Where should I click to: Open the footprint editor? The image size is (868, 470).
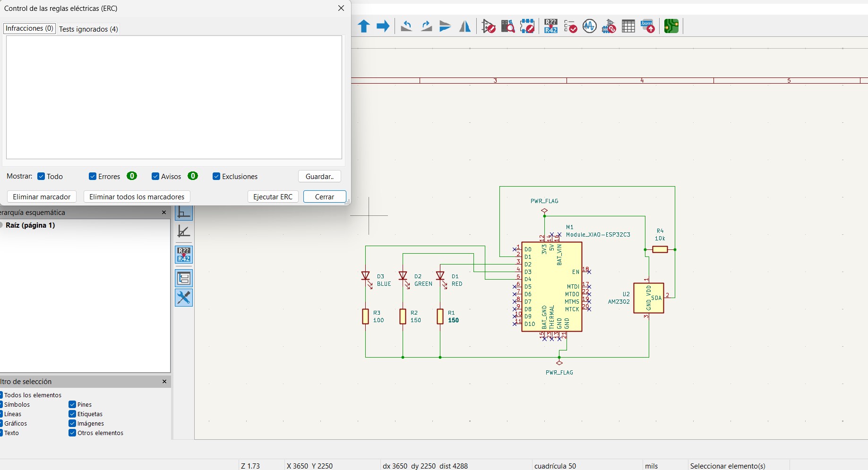pos(527,26)
